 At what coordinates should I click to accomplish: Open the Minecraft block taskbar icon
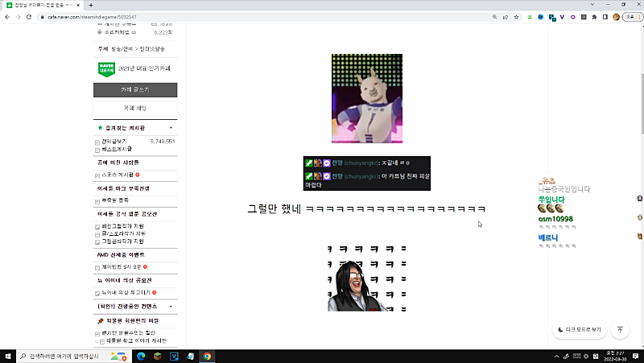158,356
